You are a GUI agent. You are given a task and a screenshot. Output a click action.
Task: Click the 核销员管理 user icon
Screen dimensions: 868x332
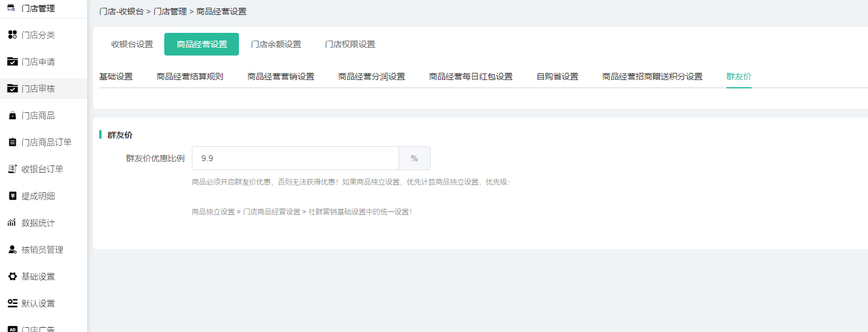tap(12, 250)
